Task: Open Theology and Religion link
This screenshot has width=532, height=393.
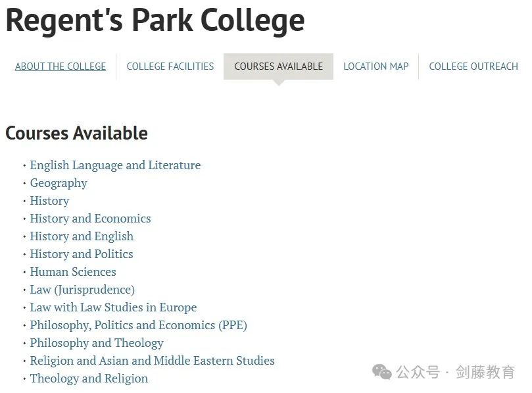Action: (89, 379)
